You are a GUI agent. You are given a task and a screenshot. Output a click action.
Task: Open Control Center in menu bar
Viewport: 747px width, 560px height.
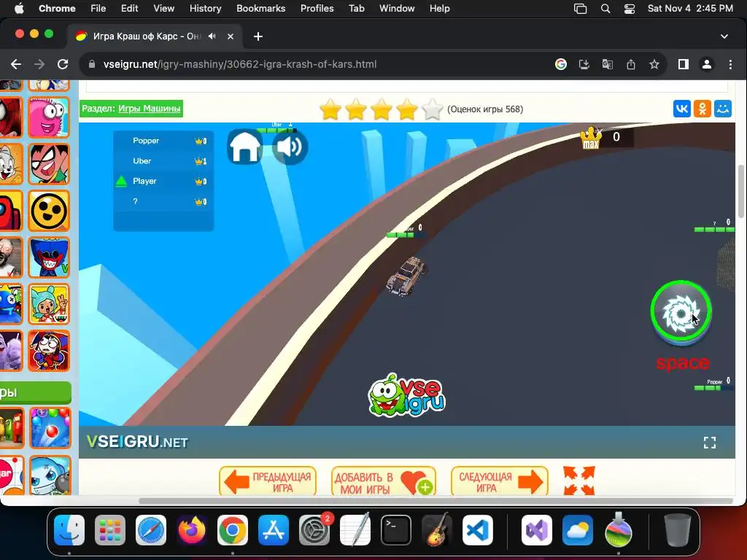coord(630,9)
